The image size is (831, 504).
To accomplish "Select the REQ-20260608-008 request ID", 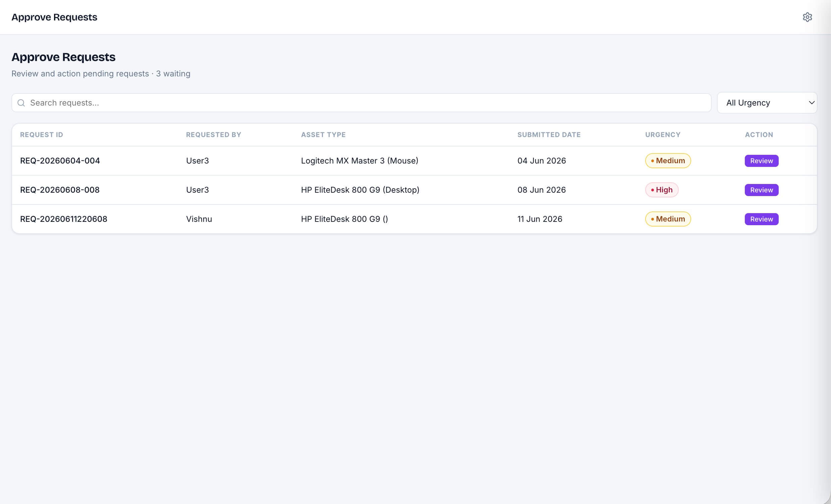I will tap(60, 190).
